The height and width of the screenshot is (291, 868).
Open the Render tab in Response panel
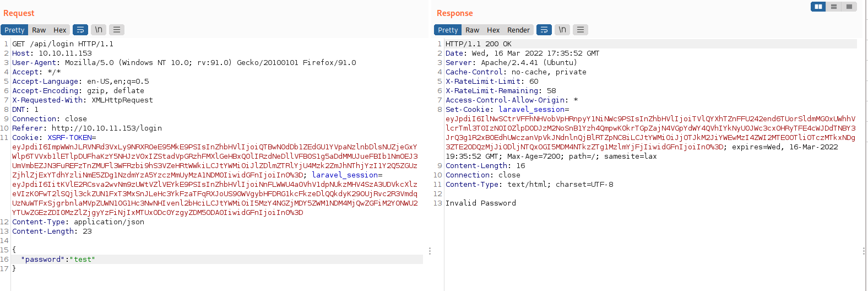(x=518, y=30)
